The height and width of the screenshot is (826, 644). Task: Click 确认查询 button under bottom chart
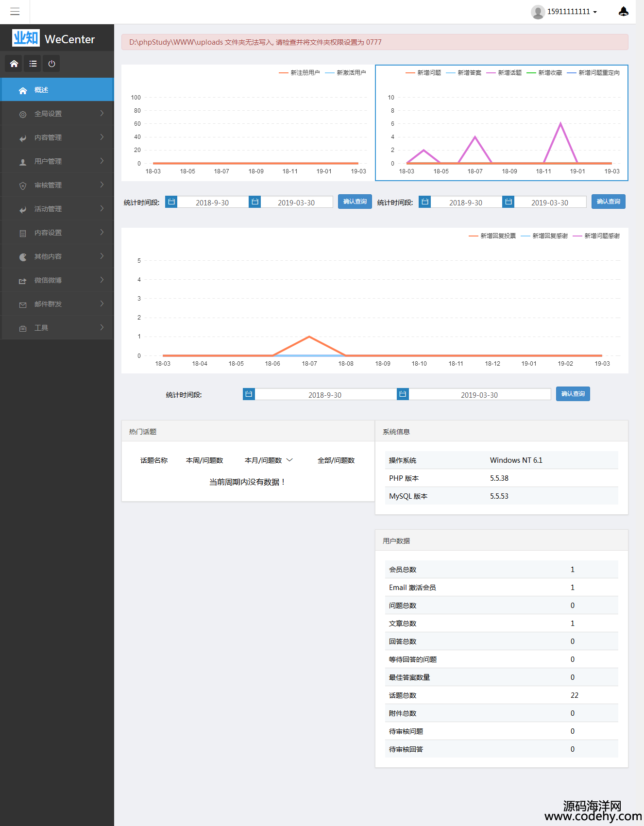coord(573,394)
